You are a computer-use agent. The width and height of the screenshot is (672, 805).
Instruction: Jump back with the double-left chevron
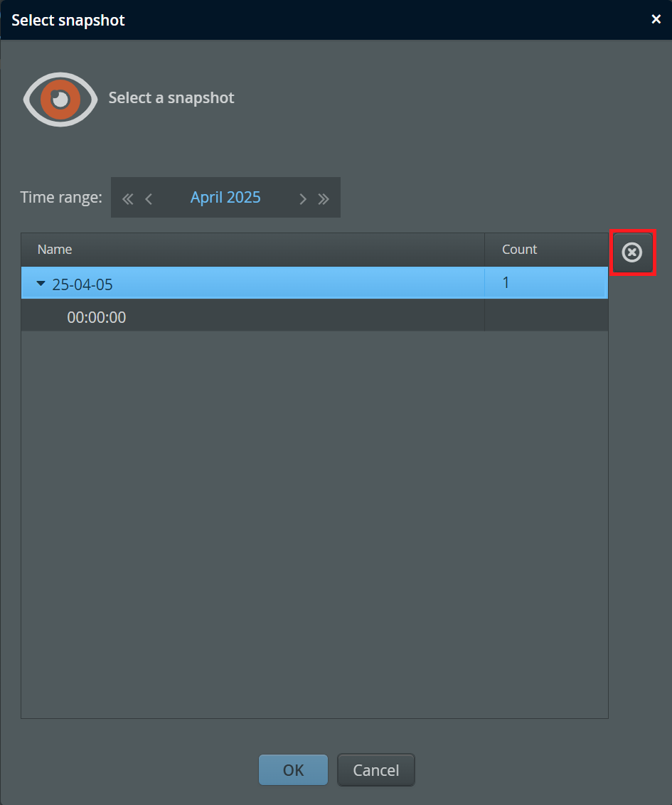coord(128,198)
